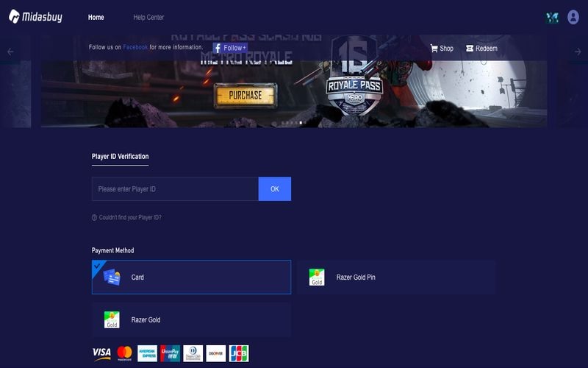
Task: Select the Razer Gold Pin payment method
Action: tap(397, 277)
